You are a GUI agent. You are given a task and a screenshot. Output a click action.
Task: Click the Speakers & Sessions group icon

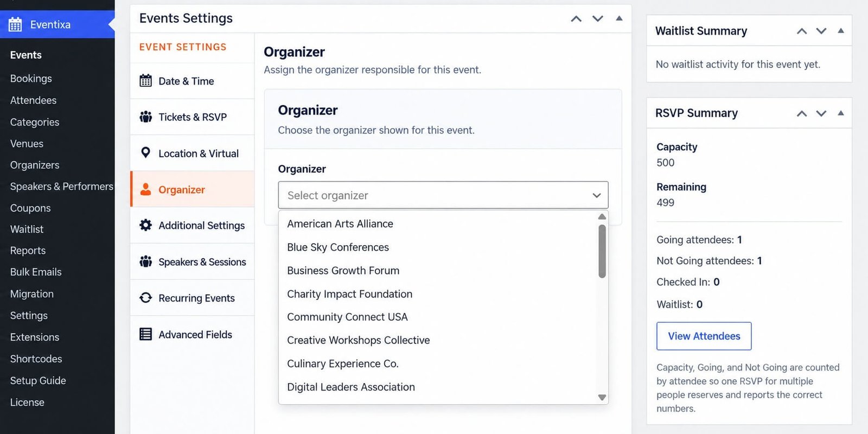pyautogui.click(x=146, y=261)
